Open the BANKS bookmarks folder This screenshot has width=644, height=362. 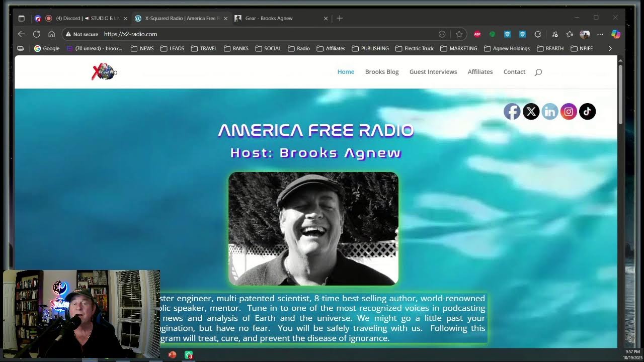[x=236, y=48]
